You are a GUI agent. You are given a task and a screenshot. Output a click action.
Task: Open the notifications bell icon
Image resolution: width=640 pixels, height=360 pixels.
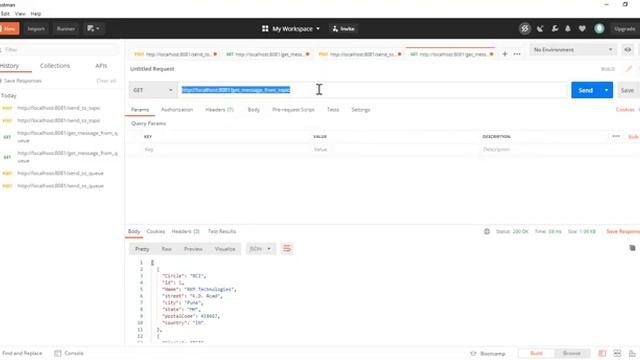(568, 29)
